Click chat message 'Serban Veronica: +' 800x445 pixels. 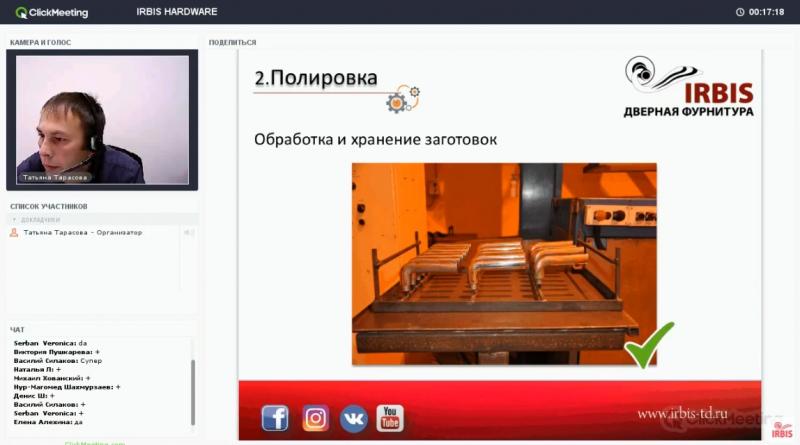[48, 413]
